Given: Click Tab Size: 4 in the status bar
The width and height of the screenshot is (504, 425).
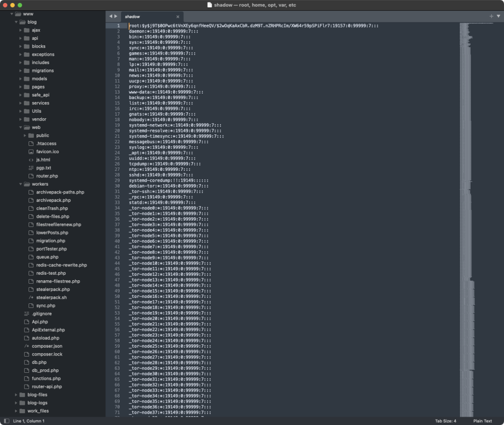Looking at the screenshot, I should (x=445, y=421).
